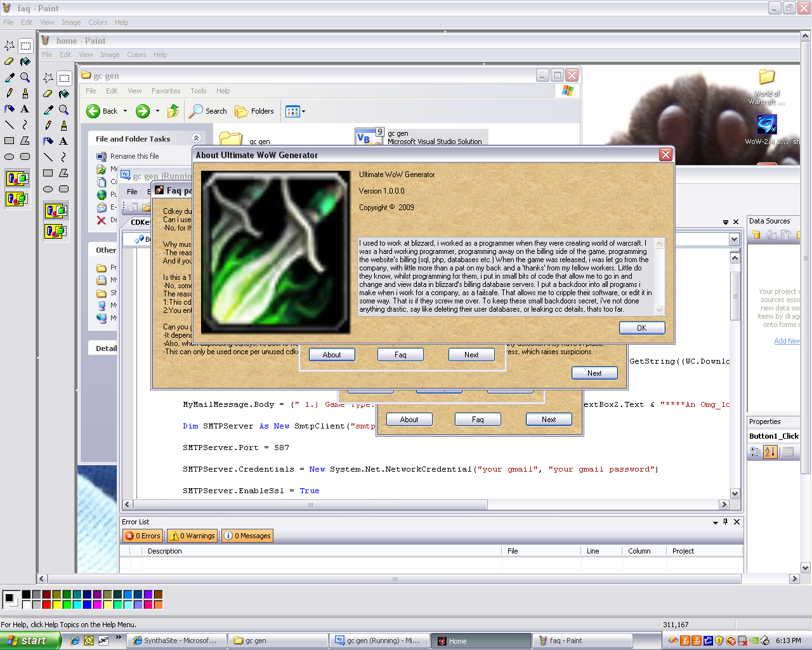Open the Forward button history dropdown arrow
This screenshot has height=650, width=812.
coord(157,111)
